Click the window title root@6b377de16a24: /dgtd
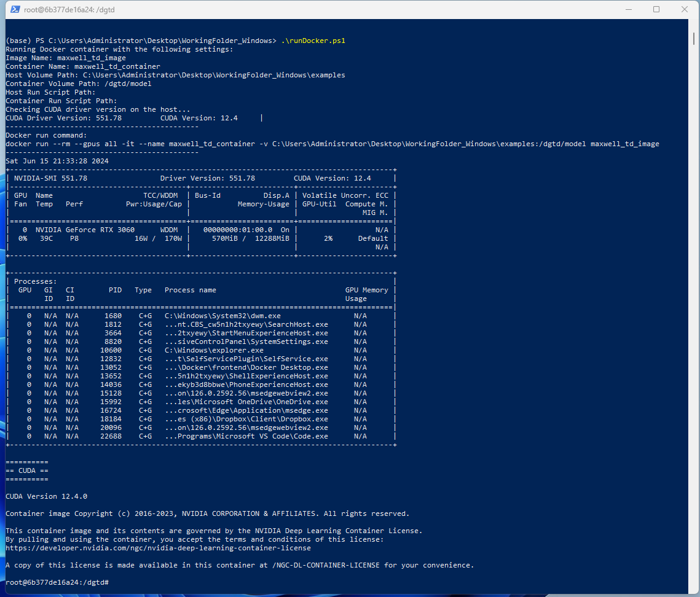700x597 pixels. pos(69,10)
